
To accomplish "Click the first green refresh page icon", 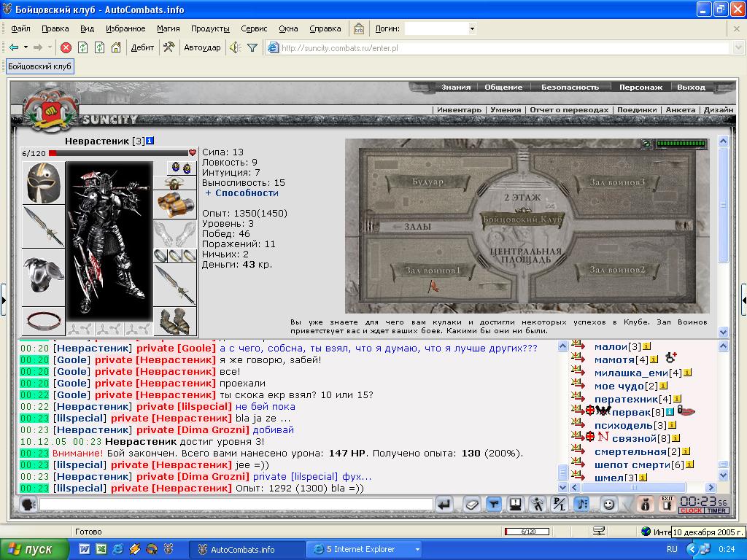I will coord(83,47).
